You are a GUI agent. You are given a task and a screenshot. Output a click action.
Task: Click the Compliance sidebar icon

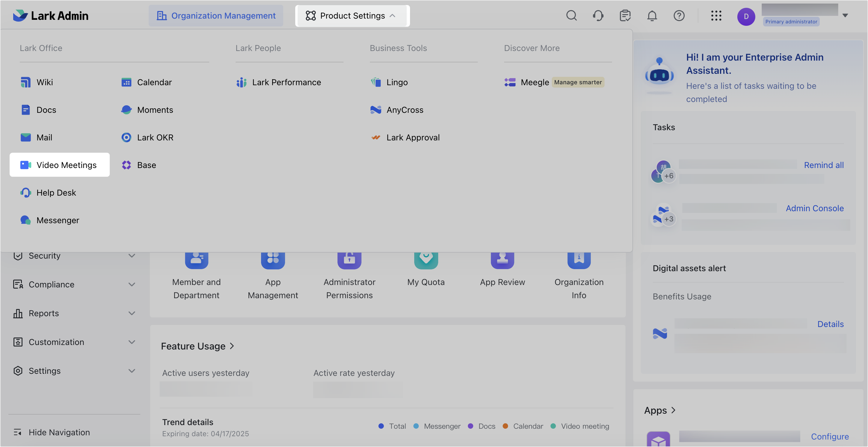[x=18, y=284]
